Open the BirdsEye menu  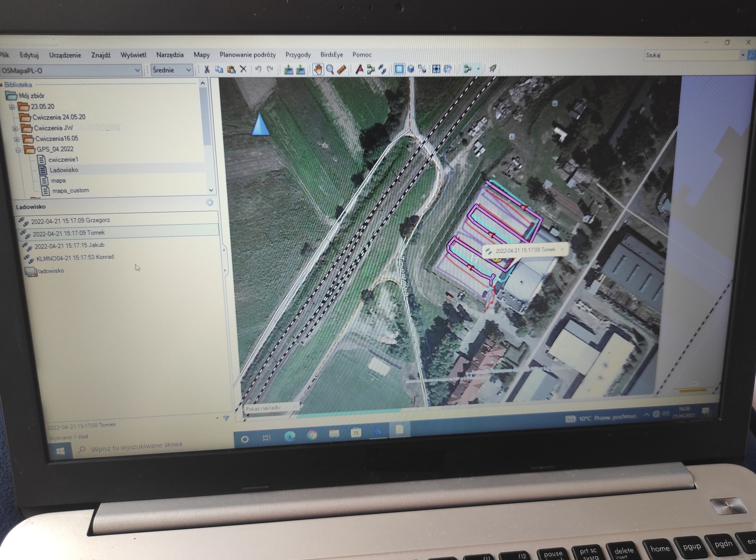pyautogui.click(x=332, y=55)
